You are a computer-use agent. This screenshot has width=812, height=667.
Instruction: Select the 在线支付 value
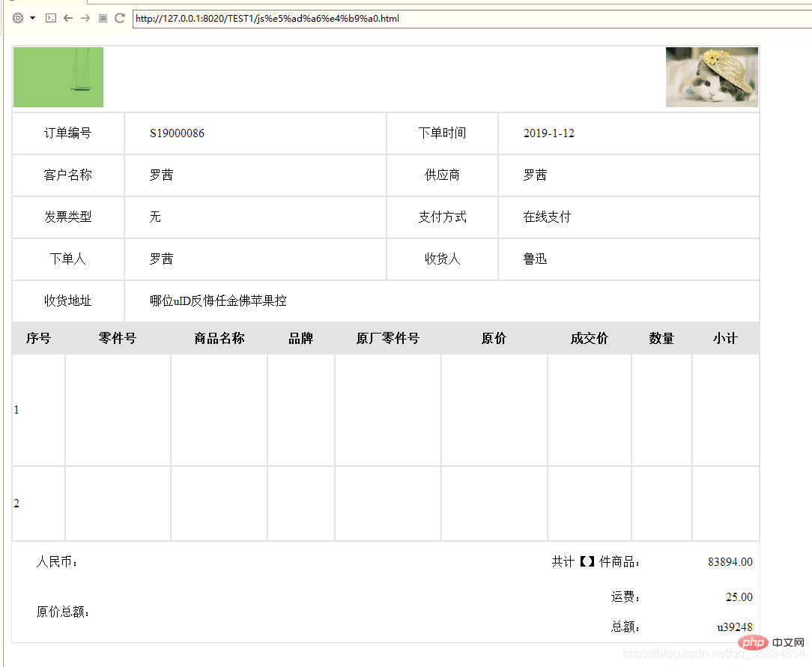547,217
